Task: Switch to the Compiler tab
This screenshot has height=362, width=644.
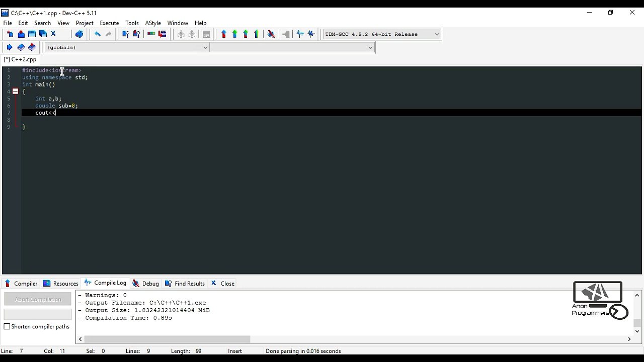Action: point(21,284)
